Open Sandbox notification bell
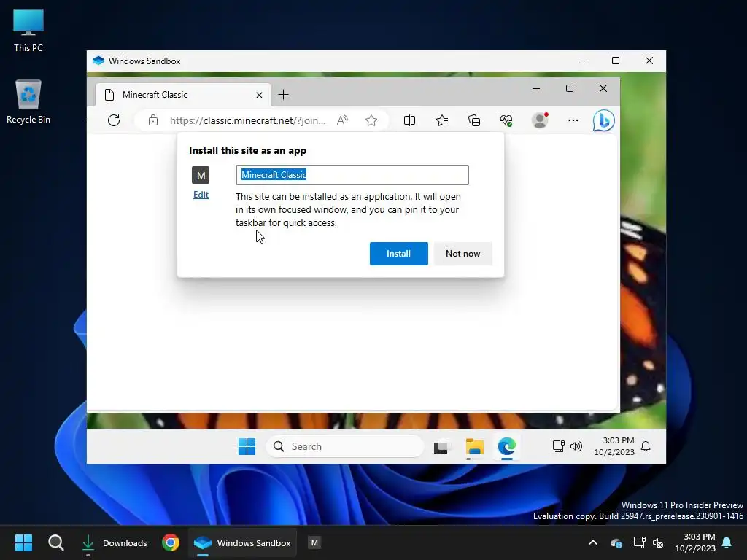The image size is (747, 560). click(x=646, y=447)
